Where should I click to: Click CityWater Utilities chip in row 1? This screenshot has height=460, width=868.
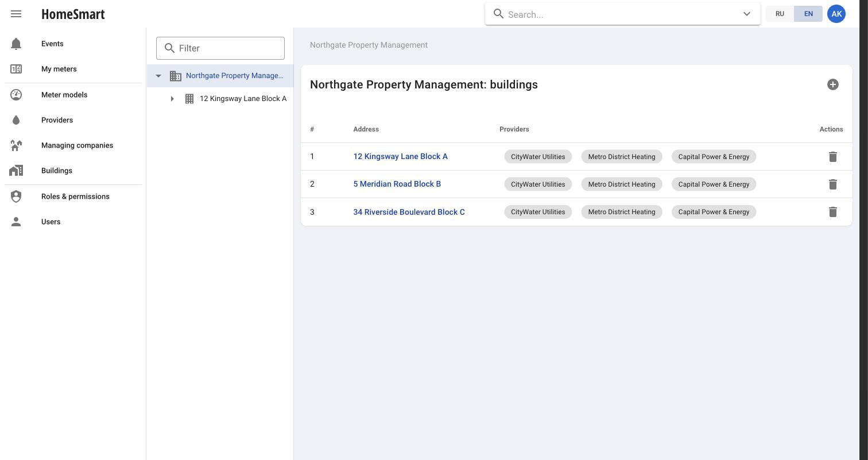(x=538, y=157)
